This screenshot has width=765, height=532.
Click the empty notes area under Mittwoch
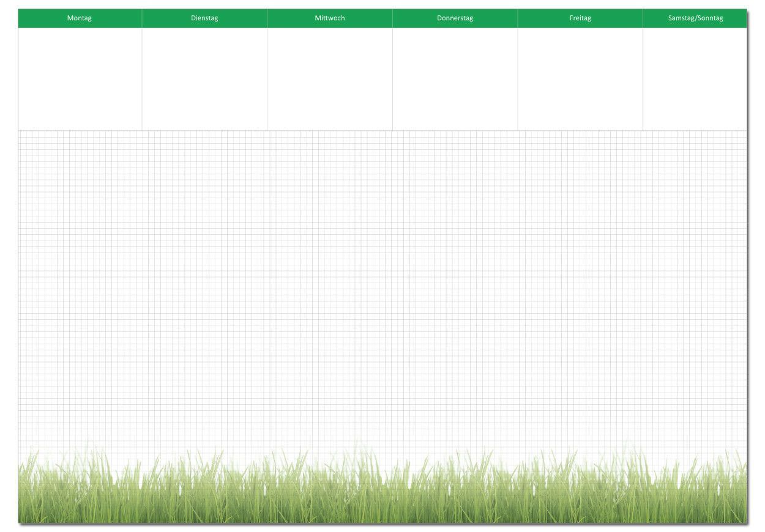pyautogui.click(x=330, y=79)
